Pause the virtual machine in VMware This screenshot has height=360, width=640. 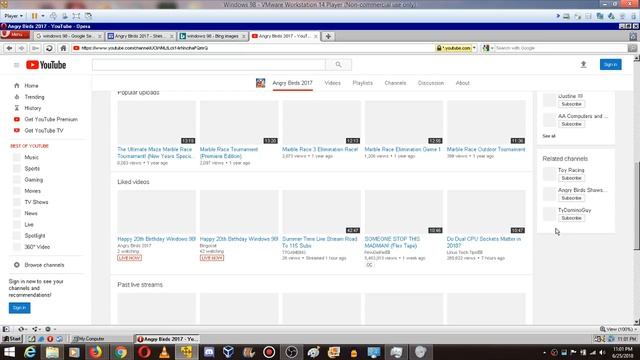34,16
